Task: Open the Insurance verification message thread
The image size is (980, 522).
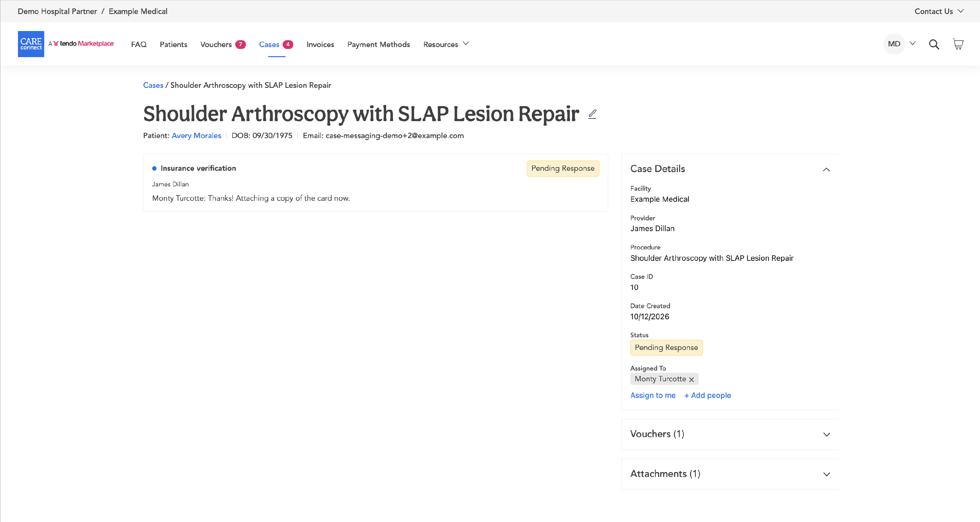Action: click(x=375, y=183)
